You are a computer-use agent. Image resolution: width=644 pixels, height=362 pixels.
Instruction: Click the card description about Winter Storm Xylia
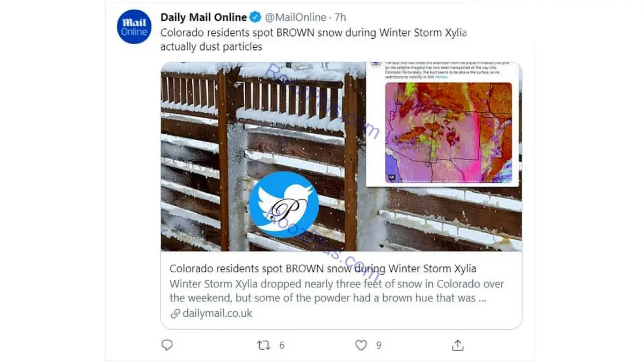(337, 291)
